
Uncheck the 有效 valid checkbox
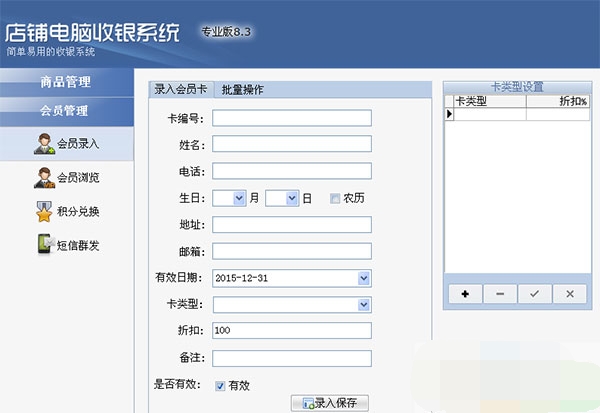pyautogui.click(x=220, y=386)
